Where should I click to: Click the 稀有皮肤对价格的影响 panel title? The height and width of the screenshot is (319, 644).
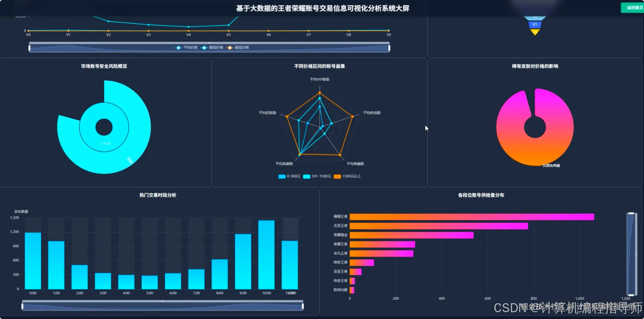point(535,66)
